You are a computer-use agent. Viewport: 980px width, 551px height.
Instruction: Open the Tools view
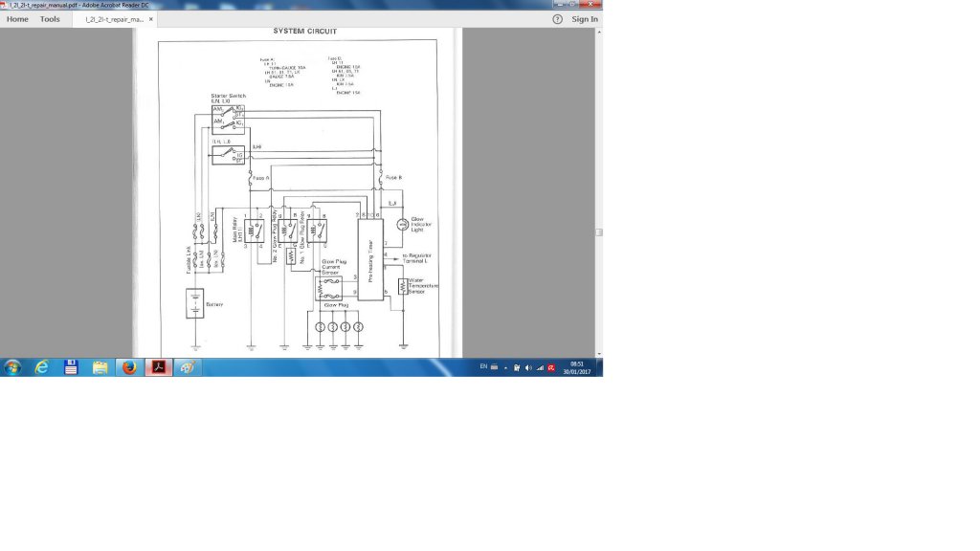(x=50, y=19)
